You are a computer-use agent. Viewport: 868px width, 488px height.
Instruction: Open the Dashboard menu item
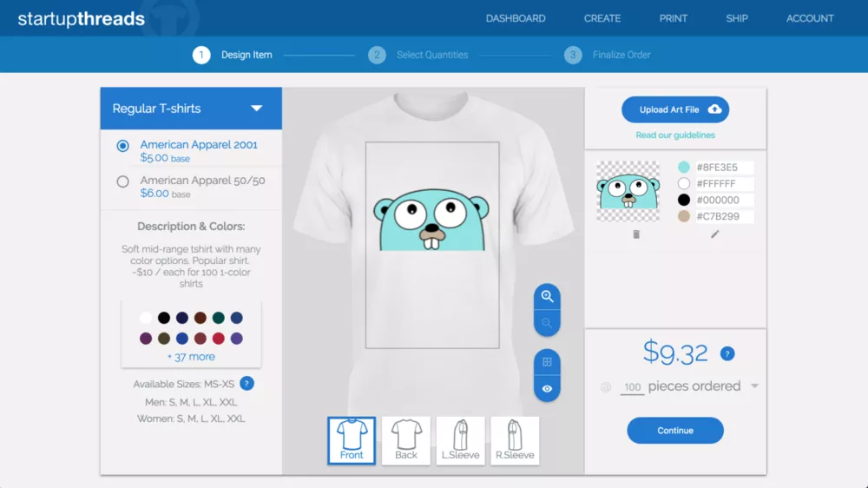point(516,18)
